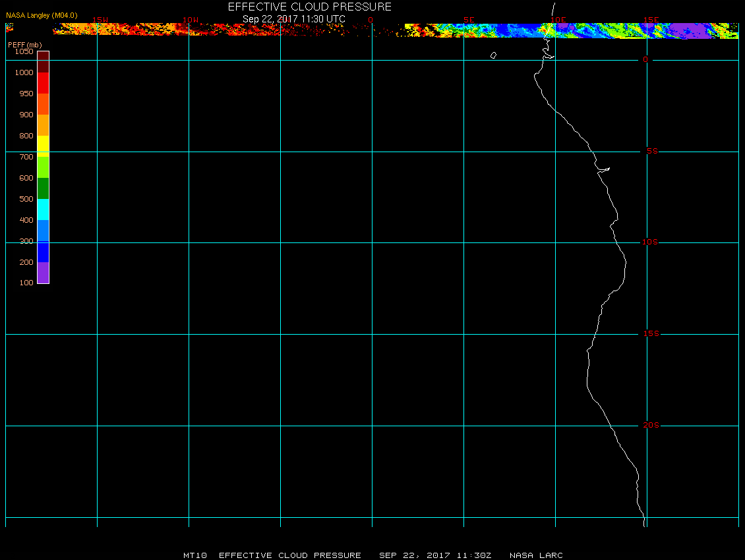Click the dark maroon 1000-1050 mb swatch
745x560 pixels.
[43, 62]
